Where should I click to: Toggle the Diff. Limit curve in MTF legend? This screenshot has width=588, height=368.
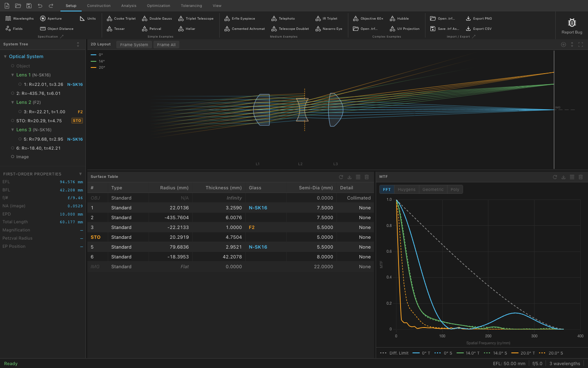coord(394,353)
